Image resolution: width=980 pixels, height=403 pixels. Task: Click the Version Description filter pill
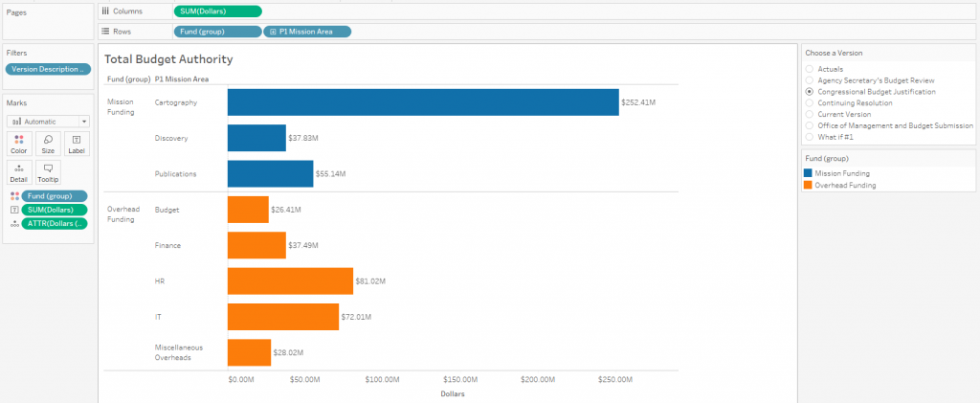pyautogui.click(x=48, y=69)
